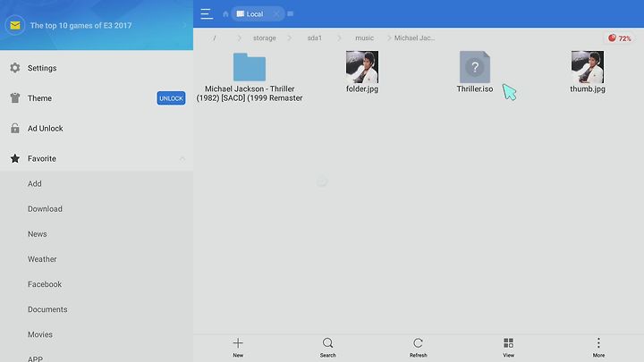
Task: Click the Ad Unlock padlock icon
Action: [15, 128]
